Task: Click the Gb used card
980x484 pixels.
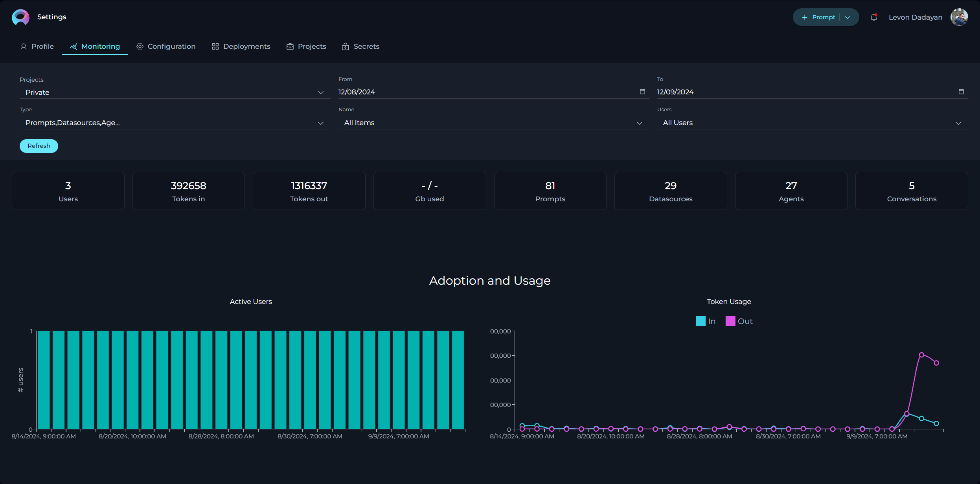Action: coord(430,191)
